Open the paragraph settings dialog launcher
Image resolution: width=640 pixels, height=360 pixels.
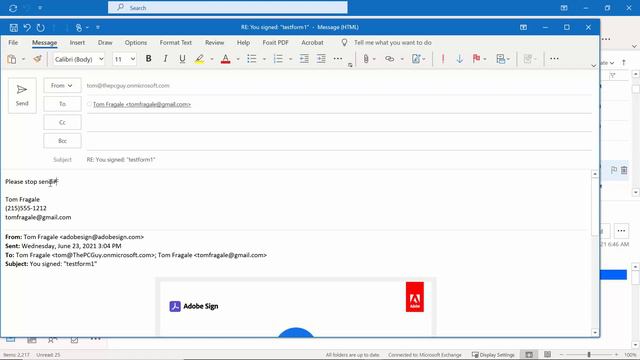click(x=350, y=65)
